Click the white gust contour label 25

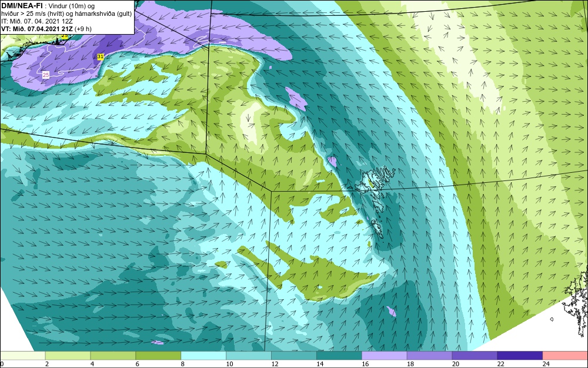click(46, 75)
